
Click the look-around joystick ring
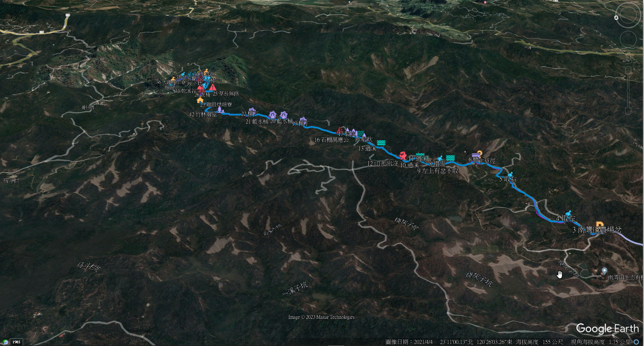coord(628,15)
